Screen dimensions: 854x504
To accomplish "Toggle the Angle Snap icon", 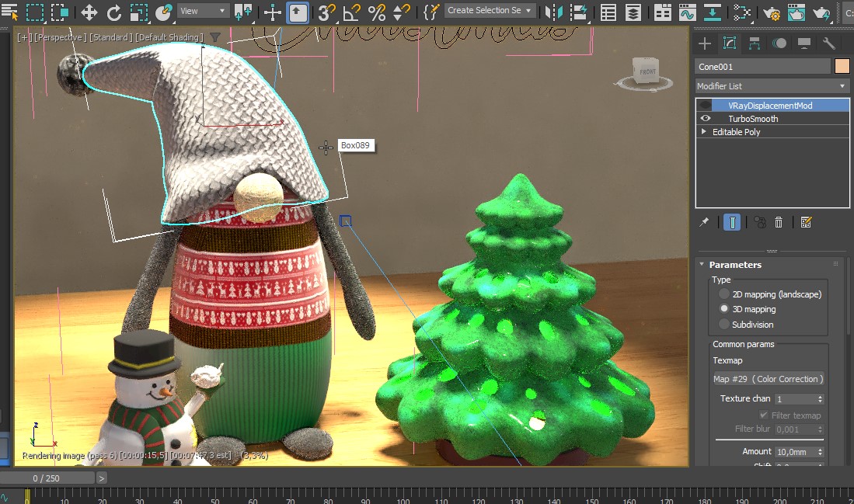I will point(351,12).
